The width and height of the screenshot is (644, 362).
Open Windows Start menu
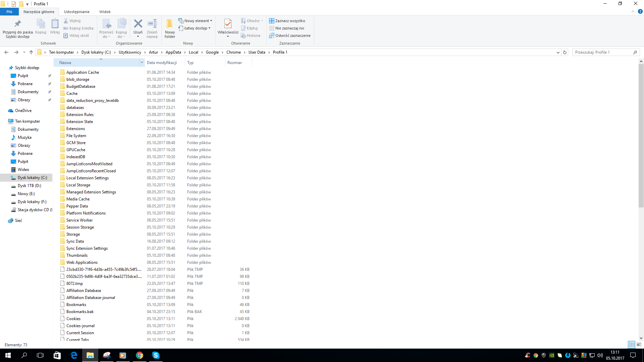pyautogui.click(x=8, y=355)
